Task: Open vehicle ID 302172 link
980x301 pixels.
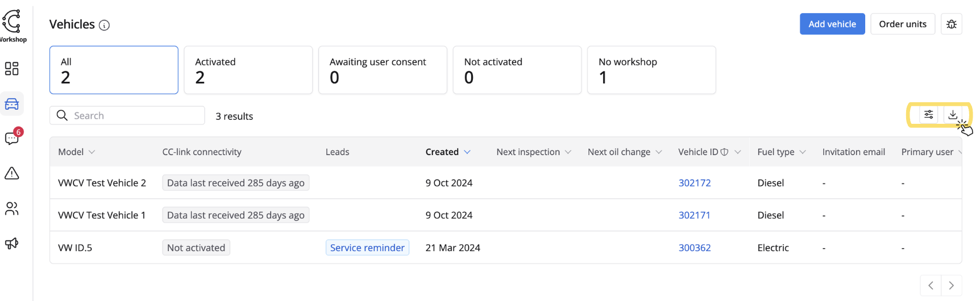Action: tap(694, 183)
